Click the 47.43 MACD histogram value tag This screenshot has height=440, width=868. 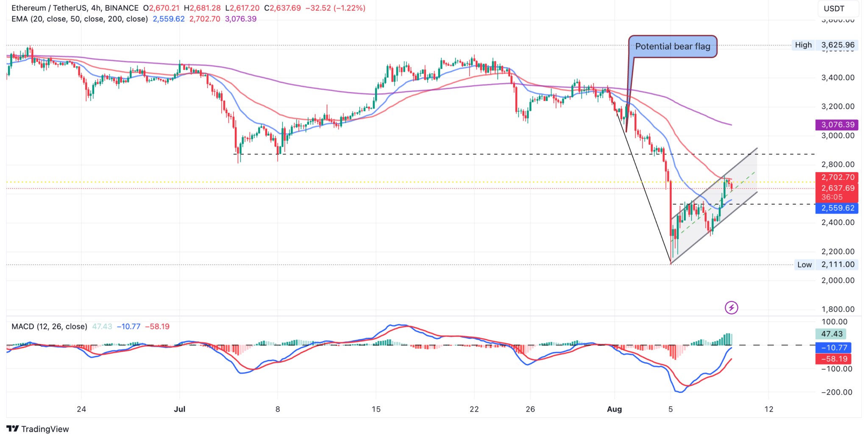831,334
